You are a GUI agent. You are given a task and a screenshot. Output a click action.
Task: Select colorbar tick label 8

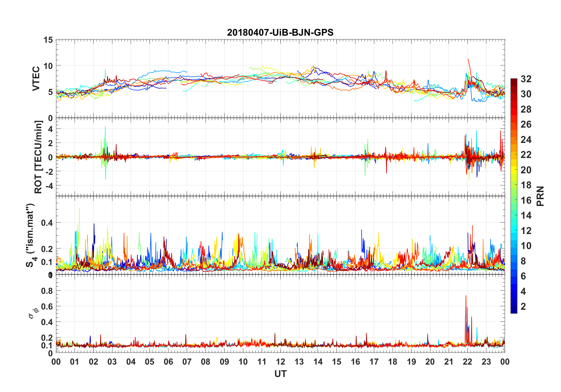pos(523,261)
